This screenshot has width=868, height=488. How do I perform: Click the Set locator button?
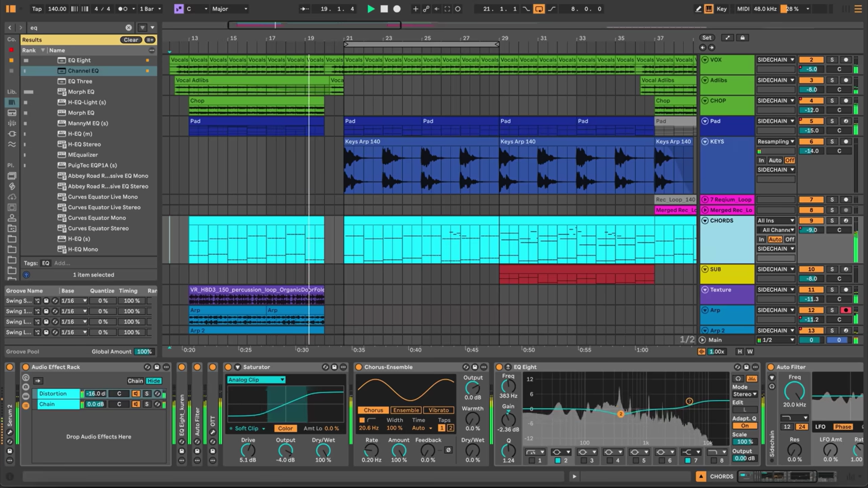coord(706,38)
